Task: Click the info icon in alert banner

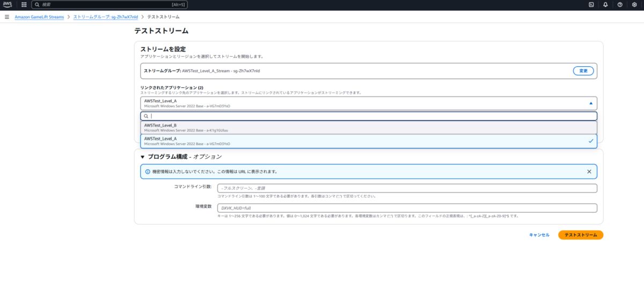Action: click(x=148, y=171)
